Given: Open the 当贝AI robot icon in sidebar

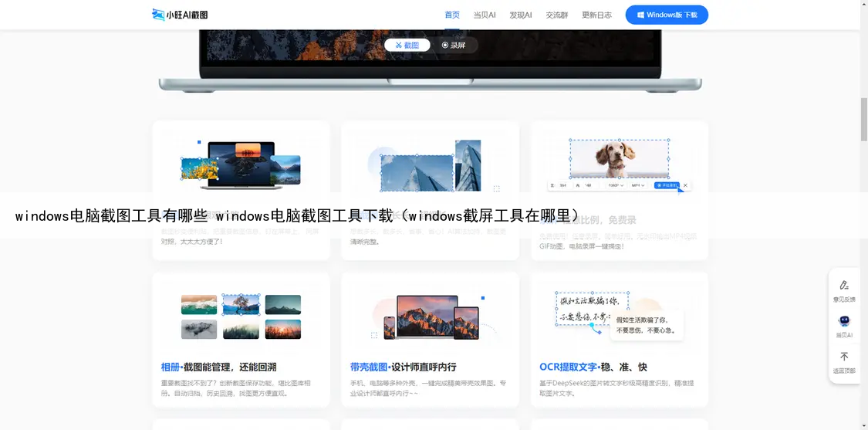Looking at the screenshot, I should [844, 322].
